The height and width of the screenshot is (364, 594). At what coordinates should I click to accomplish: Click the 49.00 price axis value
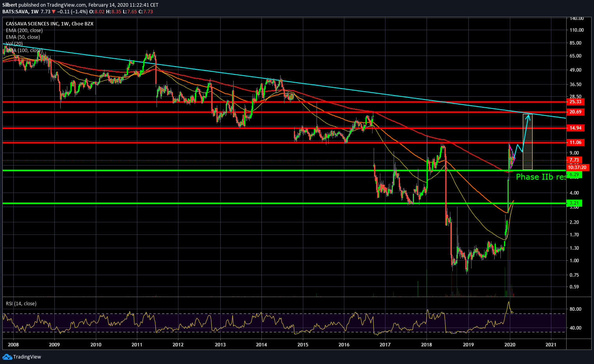(x=576, y=70)
